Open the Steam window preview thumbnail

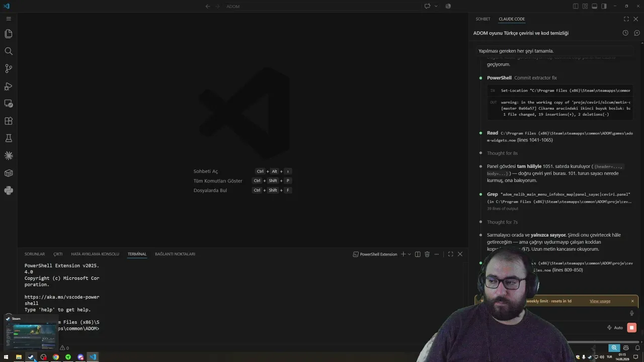pyautogui.click(x=31, y=333)
